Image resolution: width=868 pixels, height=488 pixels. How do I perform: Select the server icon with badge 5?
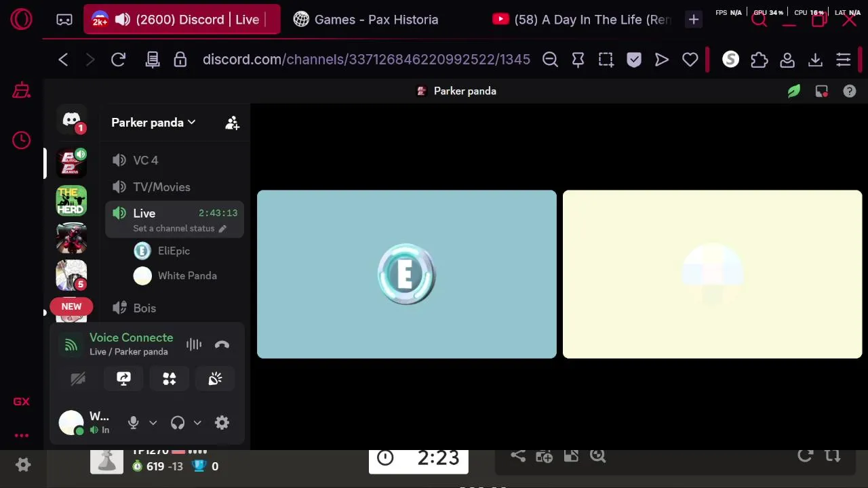pos(71,275)
